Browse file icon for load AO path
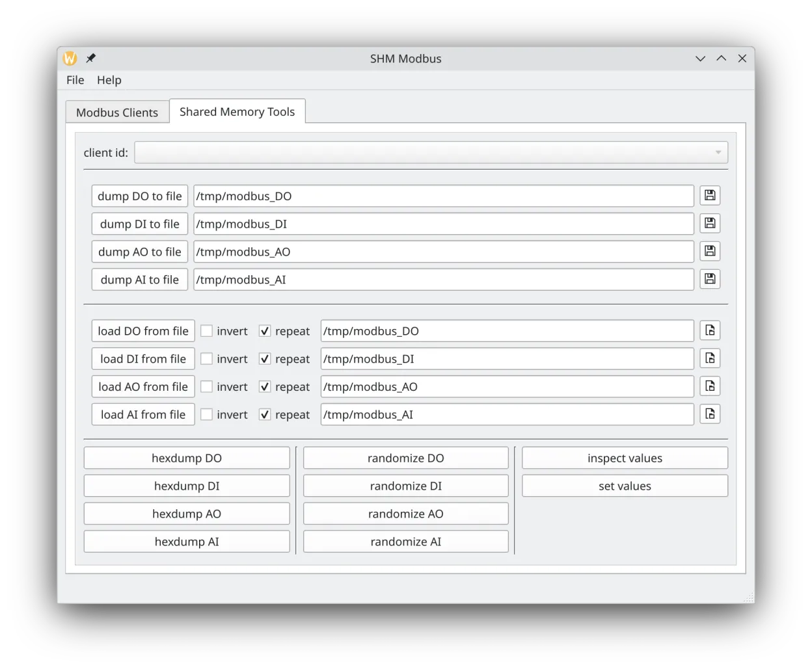Screen dimensions: 812x671 pyautogui.click(x=710, y=387)
